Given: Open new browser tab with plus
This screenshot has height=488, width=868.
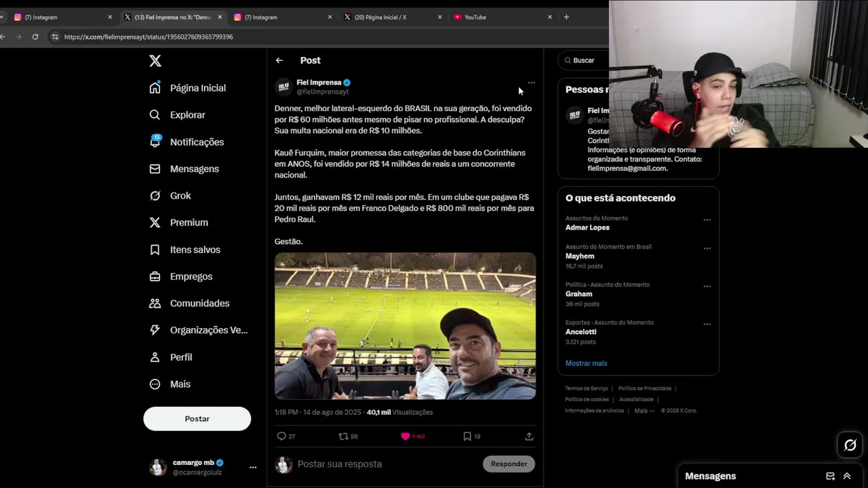Looking at the screenshot, I should (566, 17).
